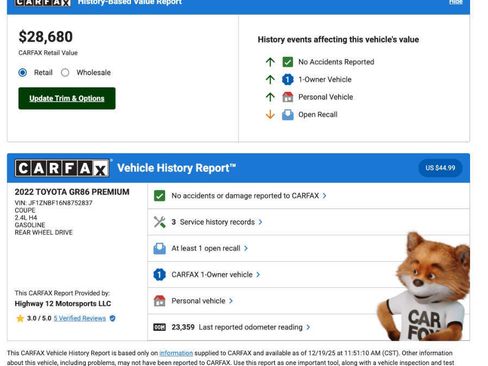Click the 2022 TOYOTA GR86 PREMIUM heading
Screen dimensions: 488x366
[72, 192]
